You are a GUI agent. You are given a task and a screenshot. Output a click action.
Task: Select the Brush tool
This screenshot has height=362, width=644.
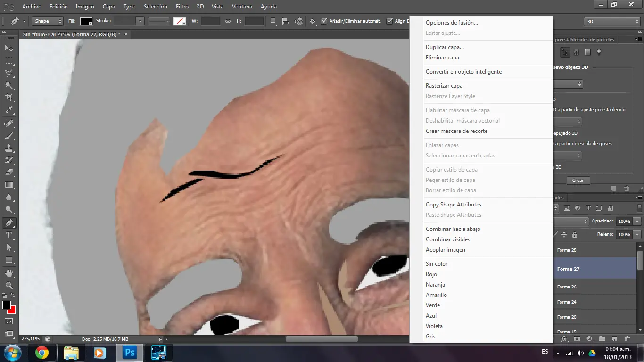click(x=9, y=136)
